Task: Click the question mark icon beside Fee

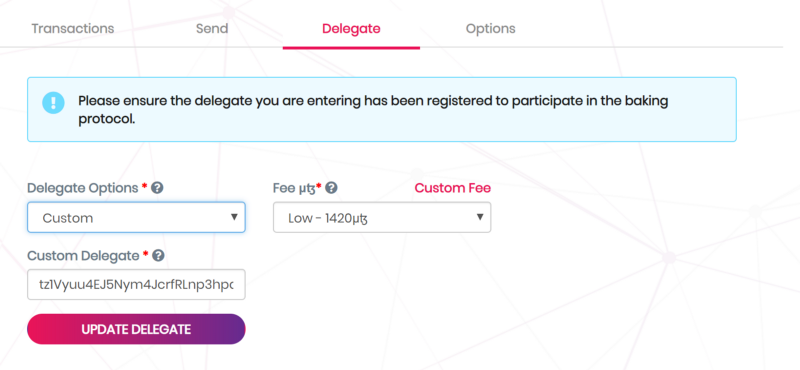Action: pos(332,188)
